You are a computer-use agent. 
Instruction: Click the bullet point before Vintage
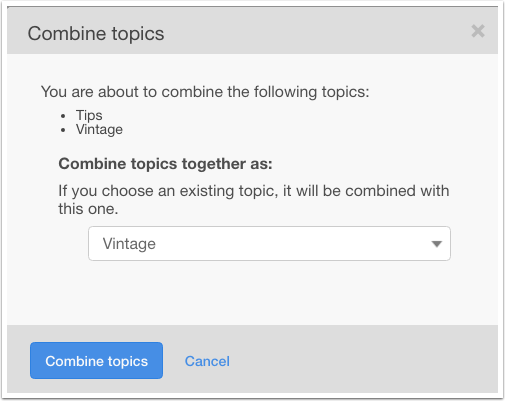click(x=63, y=130)
